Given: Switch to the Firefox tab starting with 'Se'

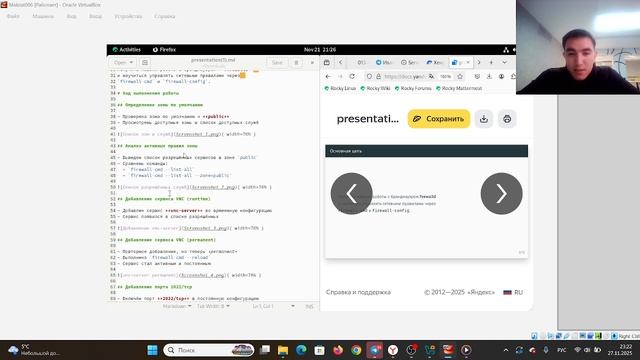Looking at the screenshot, I should pyautogui.click(x=410, y=62).
